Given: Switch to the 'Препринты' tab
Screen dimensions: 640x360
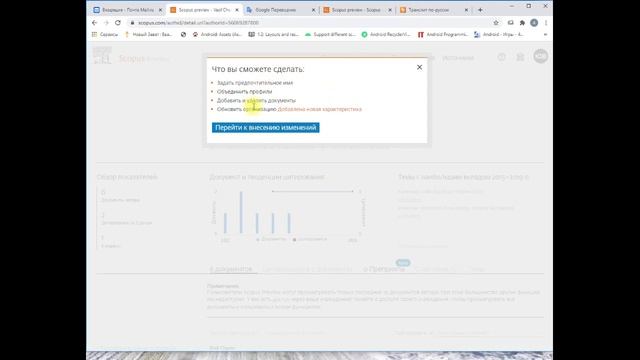Looking at the screenshot, I should point(384,269).
